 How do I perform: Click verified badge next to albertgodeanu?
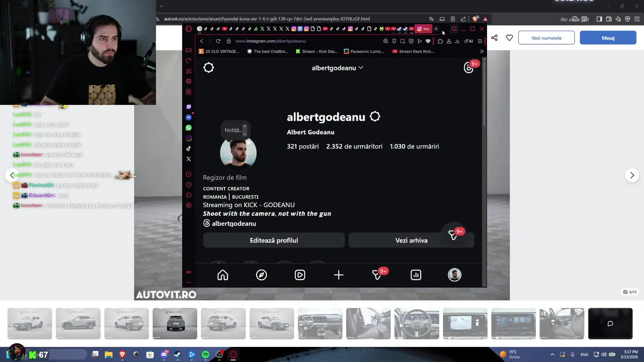click(375, 117)
